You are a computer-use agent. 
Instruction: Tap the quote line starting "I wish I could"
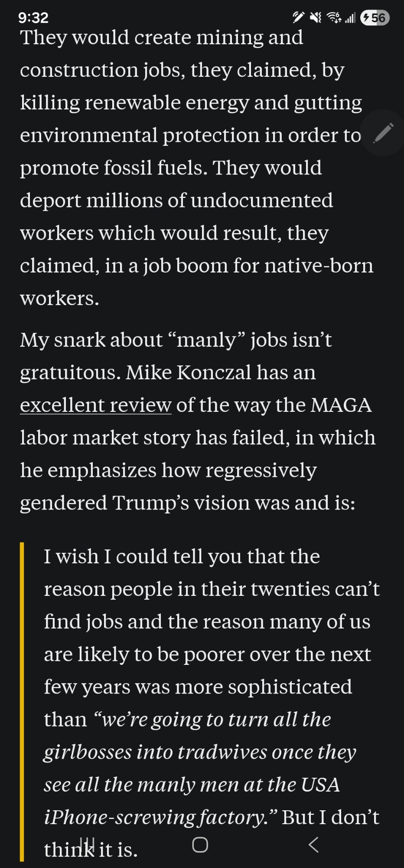(182, 556)
